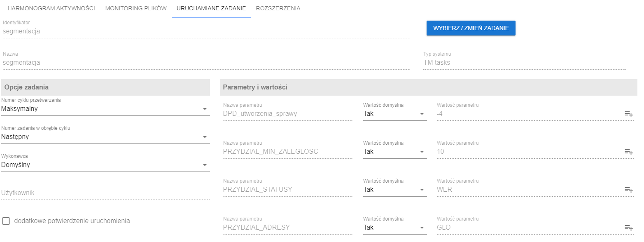Go to the Rozszerzenia tab
Screen dimensions: 644x242
[x=278, y=8]
